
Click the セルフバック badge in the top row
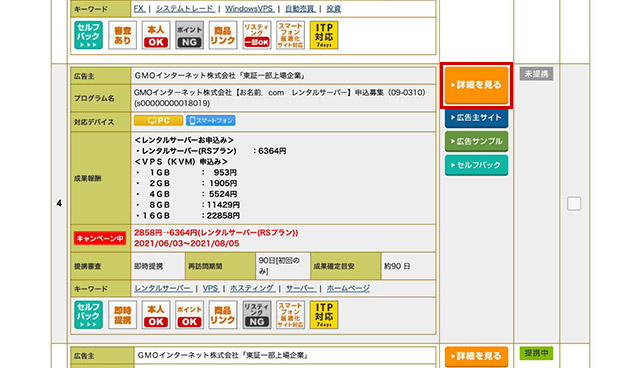coord(88,35)
